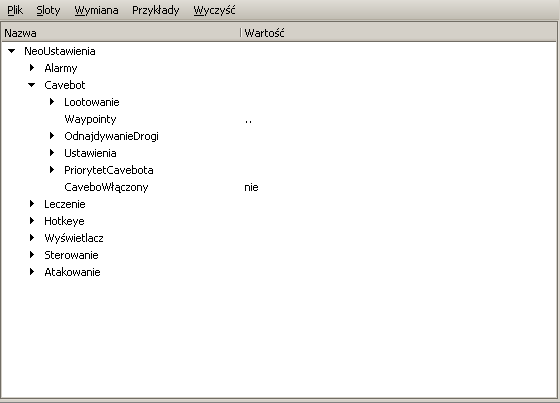Click the '..' value of Waypointy

point(248,121)
